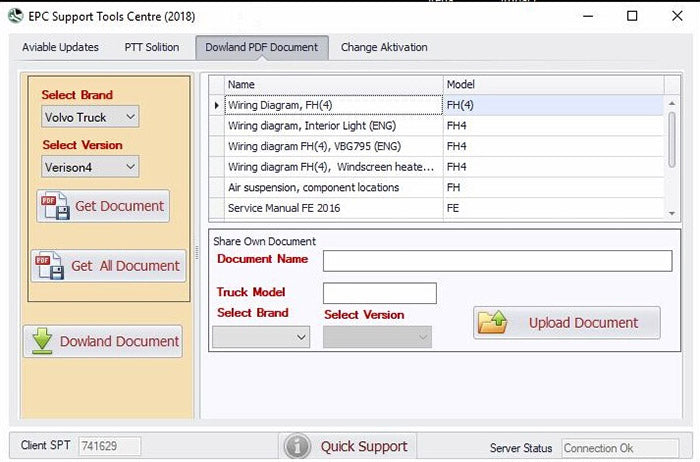Click the folder upload icon
The width and height of the screenshot is (700, 462).
494,323
